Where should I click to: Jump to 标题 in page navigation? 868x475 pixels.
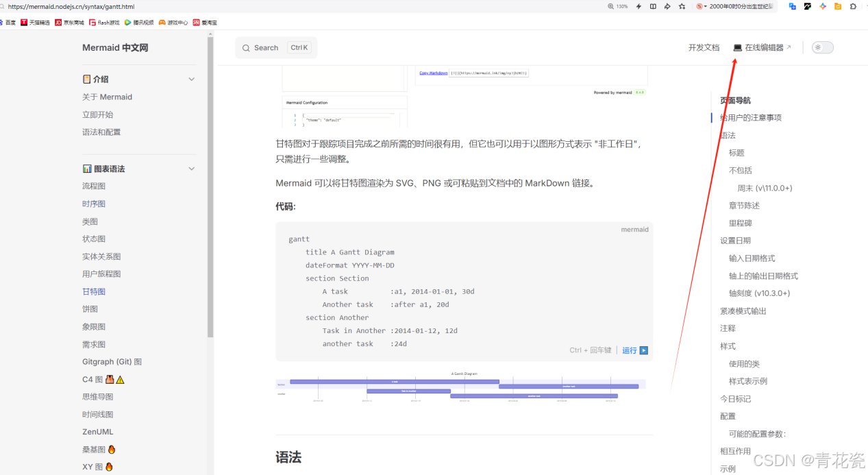(x=736, y=153)
